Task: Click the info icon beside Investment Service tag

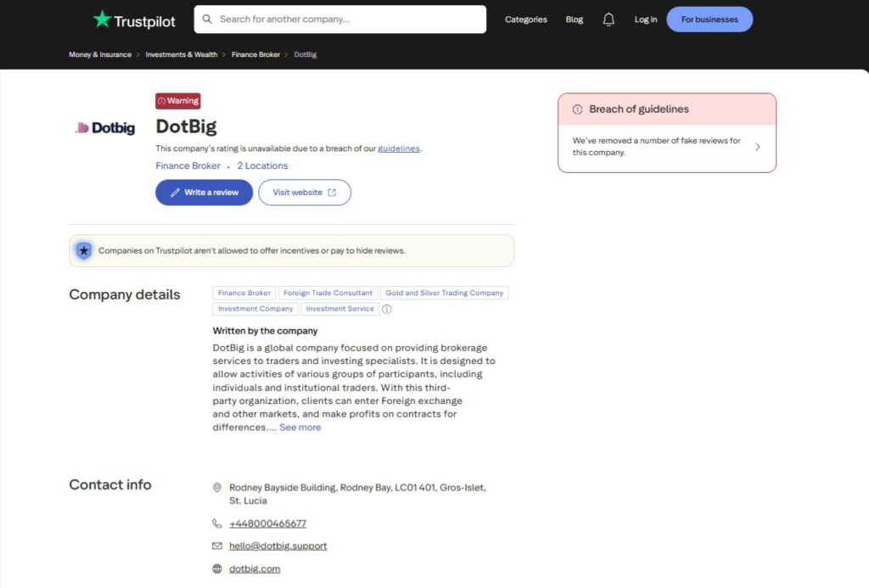Action: tap(387, 309)
